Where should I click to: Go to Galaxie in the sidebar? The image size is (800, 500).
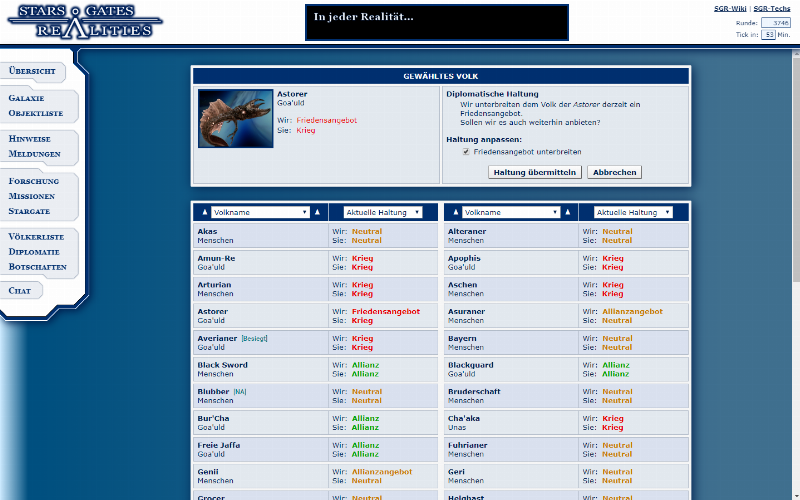tap(27, 99)
